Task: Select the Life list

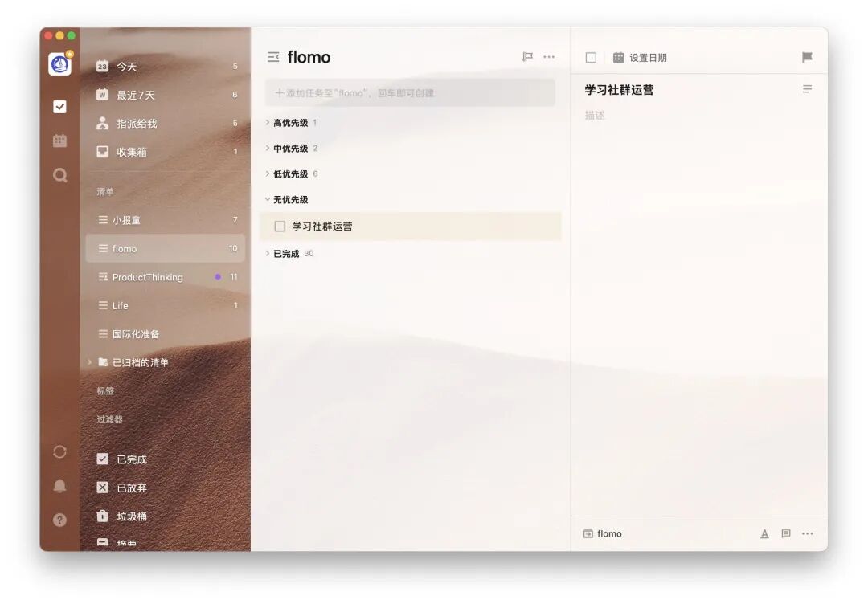Action: [x=166, y=305]
